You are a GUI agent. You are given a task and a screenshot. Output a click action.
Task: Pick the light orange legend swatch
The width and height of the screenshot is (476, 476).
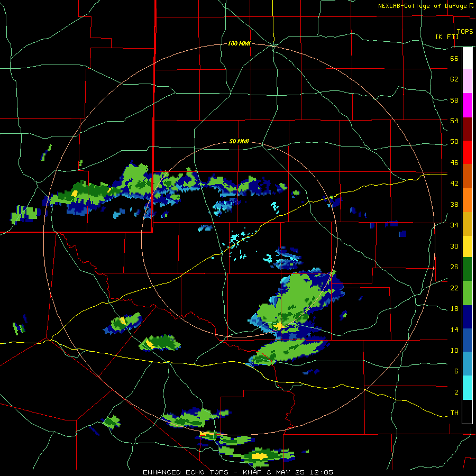click(x=467, y=200)
